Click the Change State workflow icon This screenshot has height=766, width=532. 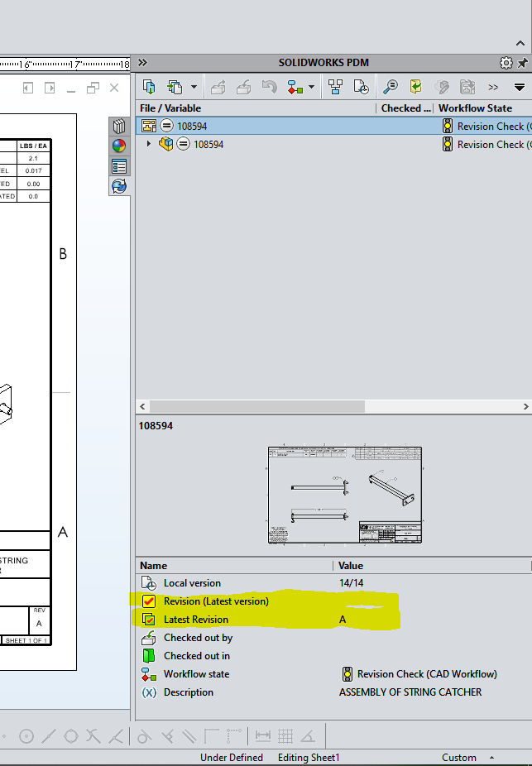(294, 86)
